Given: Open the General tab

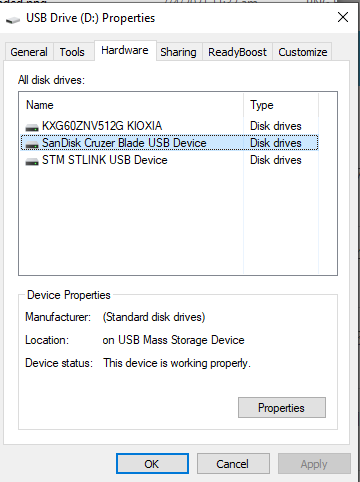Looking at the screenshot, I should [29, 52].
